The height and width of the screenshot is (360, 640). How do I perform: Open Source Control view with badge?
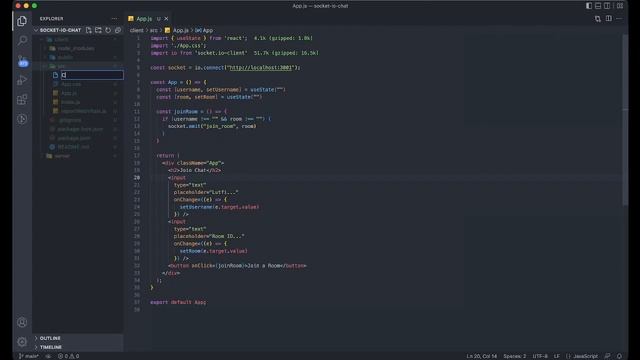pos(22,60)
